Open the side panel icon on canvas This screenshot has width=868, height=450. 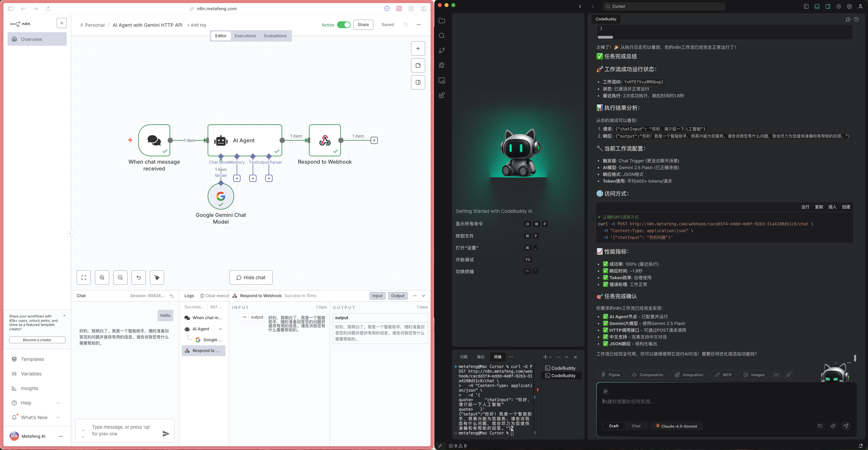click(418, 82)
